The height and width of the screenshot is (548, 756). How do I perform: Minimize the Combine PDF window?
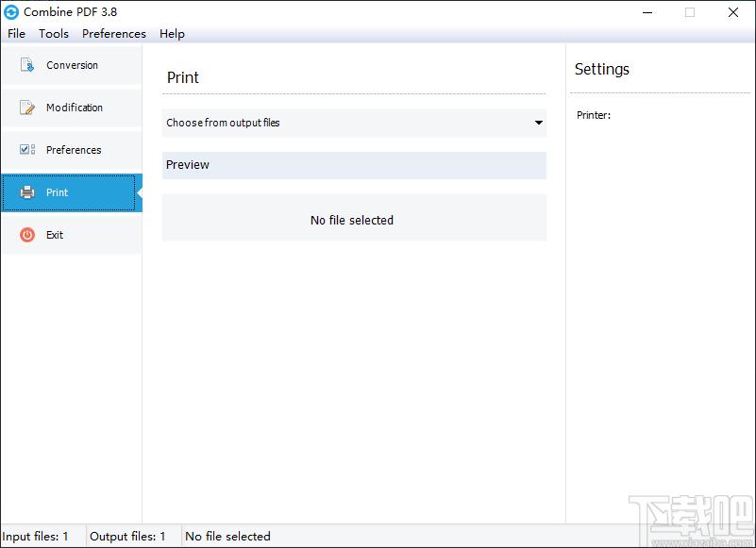click(647, 12)
